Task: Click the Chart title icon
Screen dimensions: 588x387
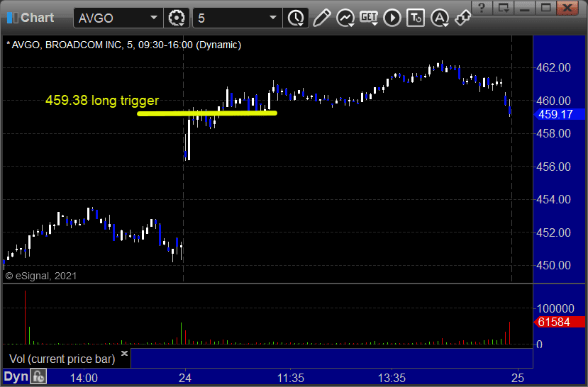Action: pos(12,18)
